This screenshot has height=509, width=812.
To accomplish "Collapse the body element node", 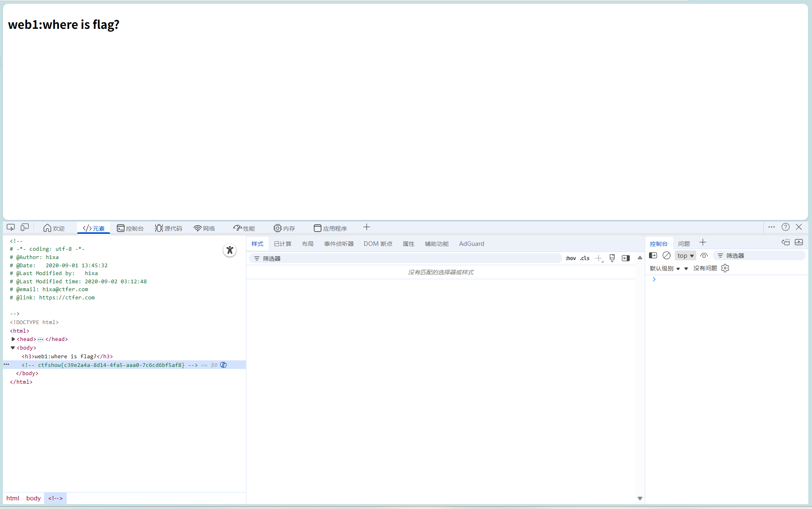I will 13,348.
